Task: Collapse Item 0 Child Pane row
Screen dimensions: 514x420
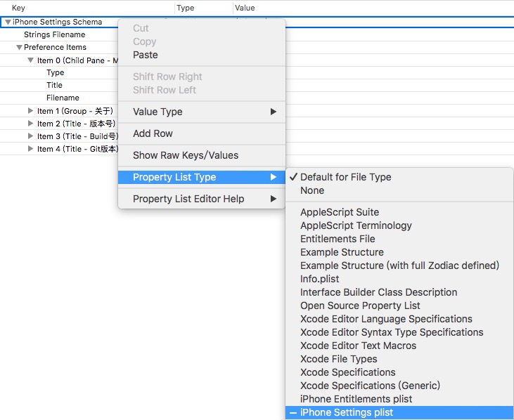Action: (x=30, y=60)
